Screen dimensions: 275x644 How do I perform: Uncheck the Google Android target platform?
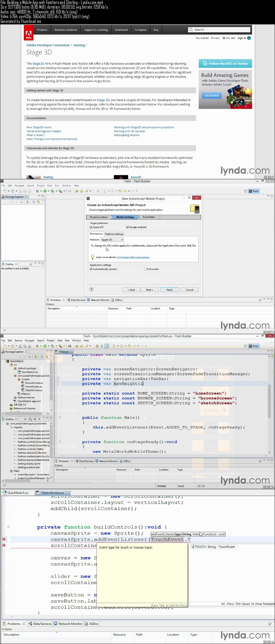click(x=127, y=227)
